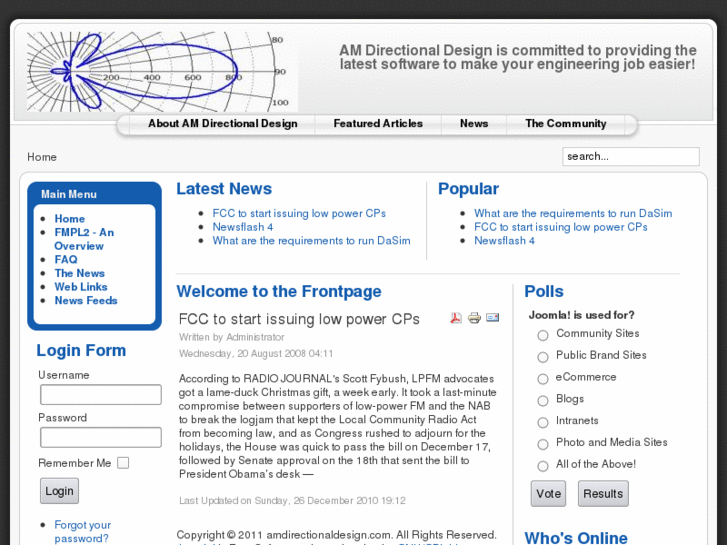727x545 pixels.
Task: Click the Password input field
Action: click(101, 437)
